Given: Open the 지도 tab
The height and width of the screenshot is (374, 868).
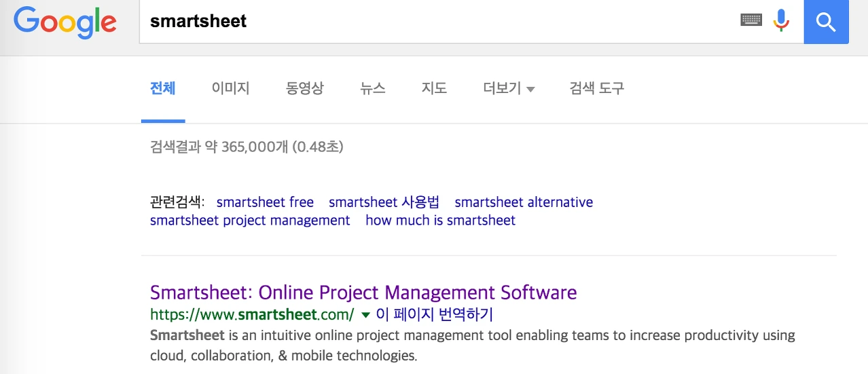Looking at the screenshot, I should (434, 88).
